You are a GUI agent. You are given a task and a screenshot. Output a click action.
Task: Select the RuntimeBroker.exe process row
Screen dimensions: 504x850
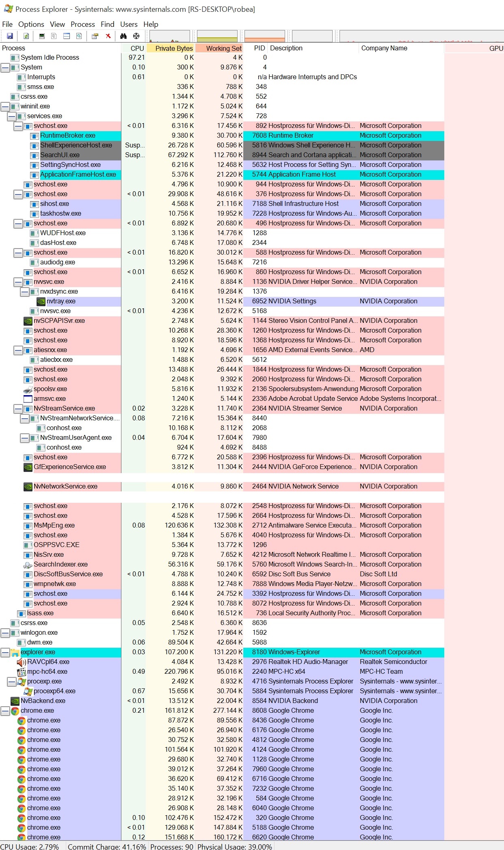coord(222,136)
